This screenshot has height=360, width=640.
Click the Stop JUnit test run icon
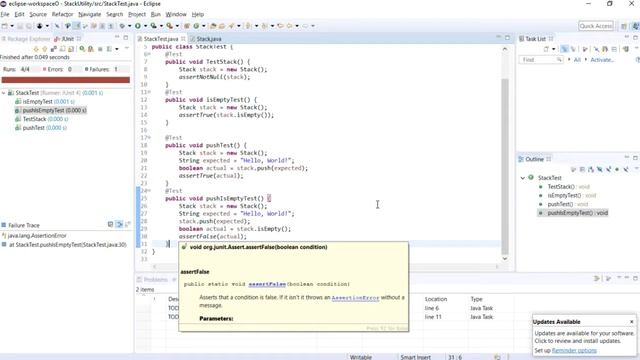tap(100, 49)
